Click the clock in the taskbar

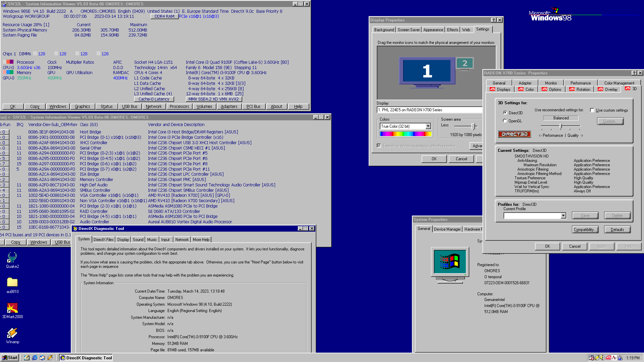633,358
